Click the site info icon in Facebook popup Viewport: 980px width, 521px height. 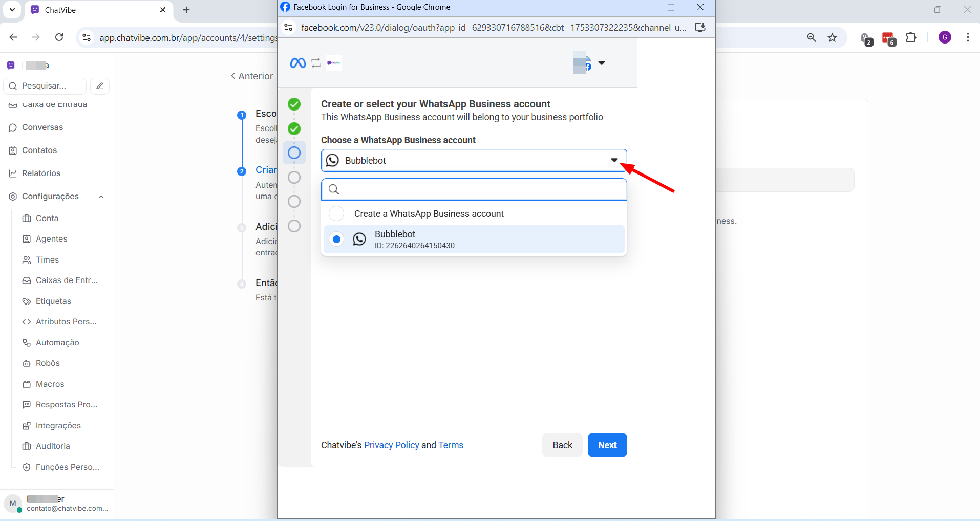pos(289,27)
